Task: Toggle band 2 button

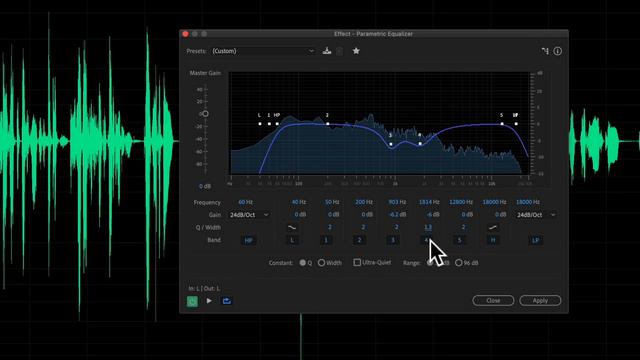Action: (x=359, y=240)
